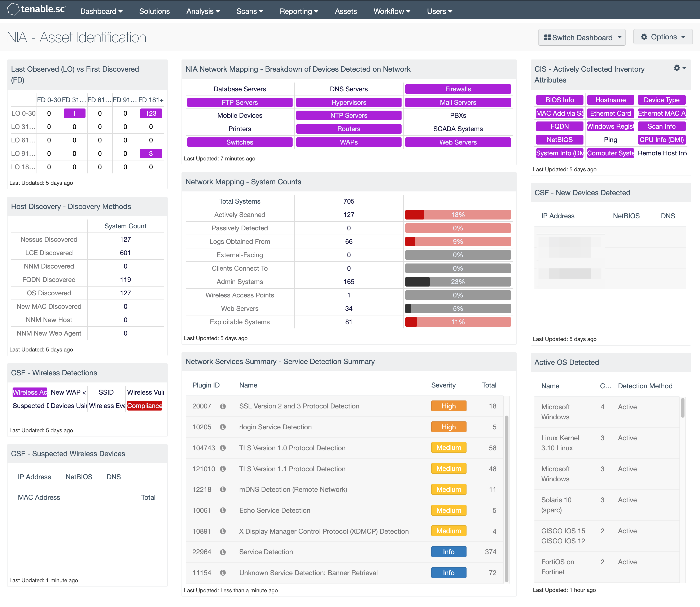Click the purple 3 cell in LO 91 row
This screenshot has height=607, width=700.
click(x=151, y=154)
